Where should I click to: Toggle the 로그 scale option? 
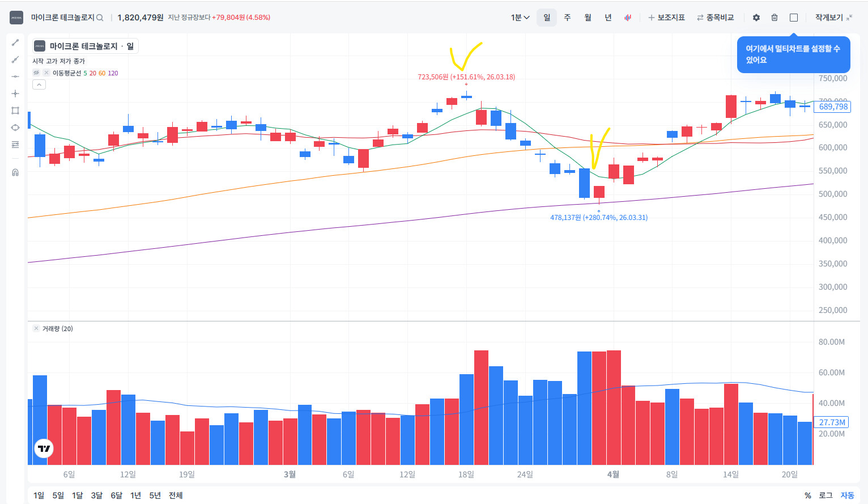826,495
